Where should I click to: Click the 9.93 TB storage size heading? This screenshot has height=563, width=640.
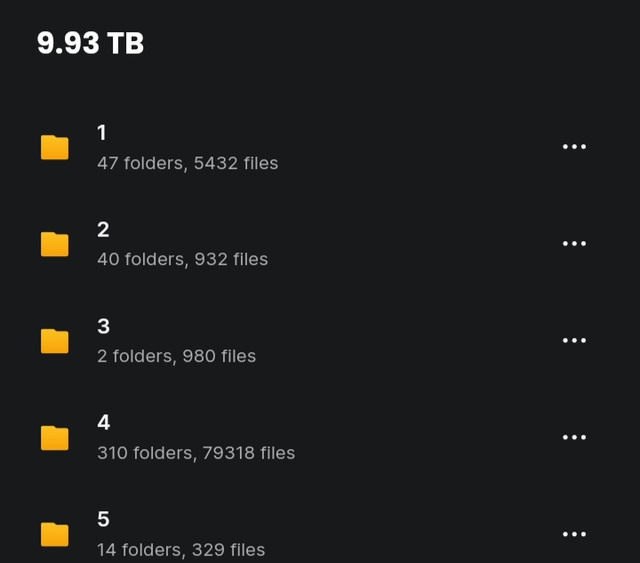(90, 43)
